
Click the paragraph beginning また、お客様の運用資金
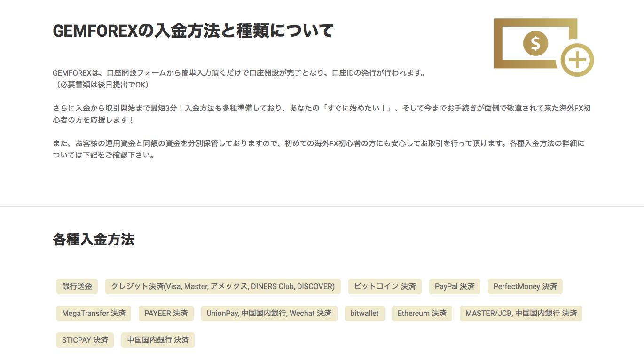coord(319,149)
